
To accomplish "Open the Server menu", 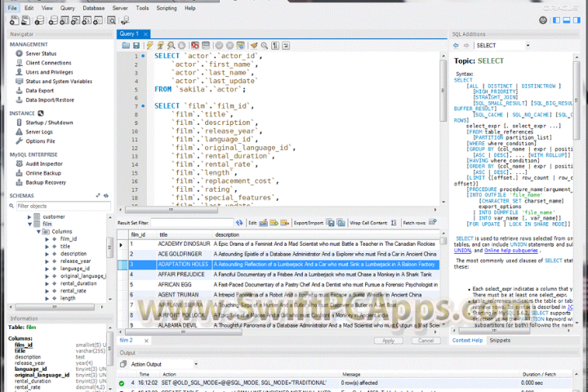I will pos(120,8).
